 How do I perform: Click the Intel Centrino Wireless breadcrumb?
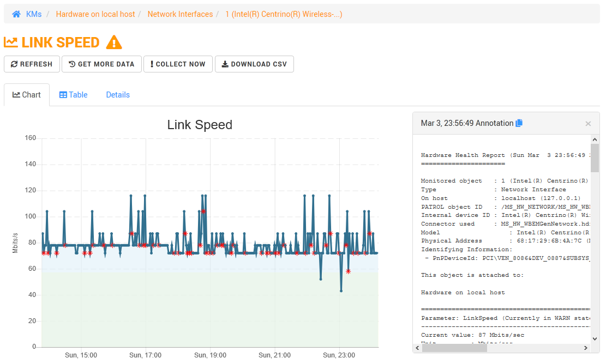(284, 14)
